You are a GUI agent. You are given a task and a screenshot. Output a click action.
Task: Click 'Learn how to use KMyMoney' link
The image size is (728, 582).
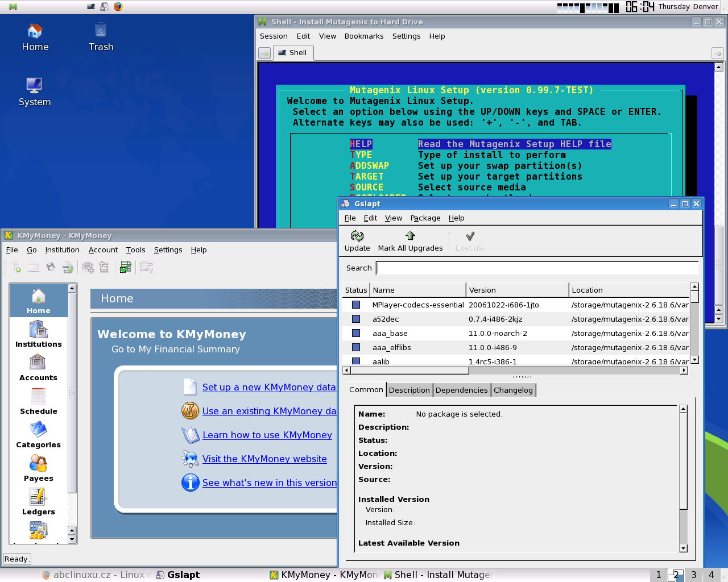(267, 435)
